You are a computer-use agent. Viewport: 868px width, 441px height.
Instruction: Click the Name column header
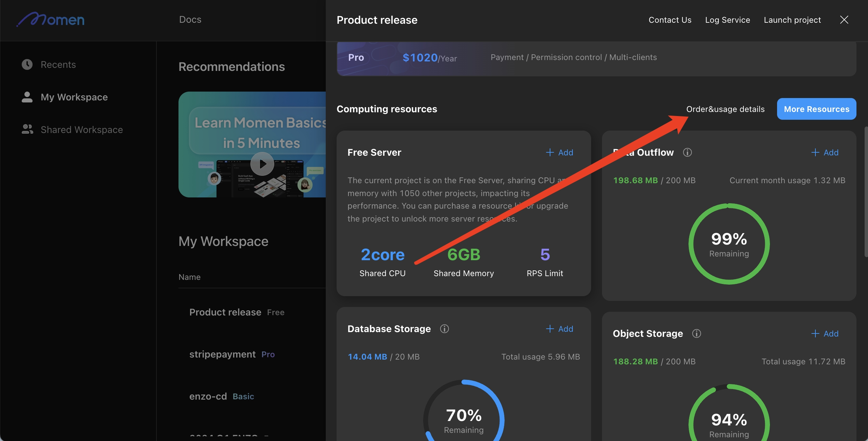tap(189, 277)
